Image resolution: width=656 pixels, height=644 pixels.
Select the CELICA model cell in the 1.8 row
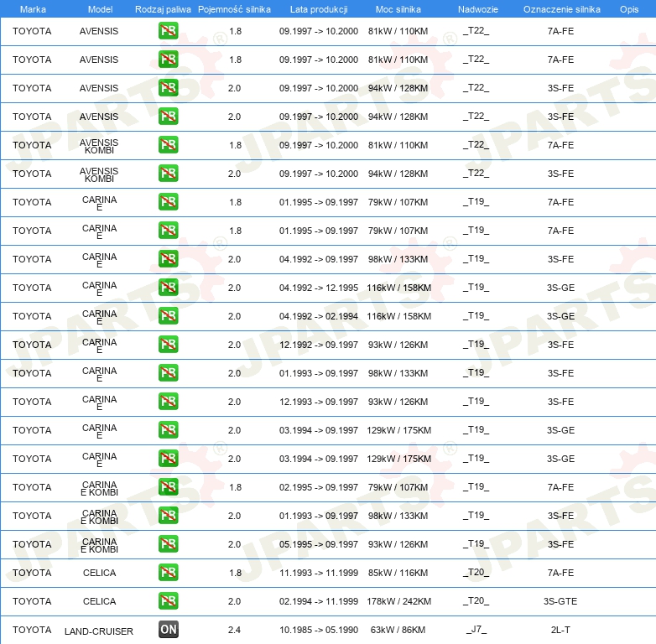coord(99,573)
